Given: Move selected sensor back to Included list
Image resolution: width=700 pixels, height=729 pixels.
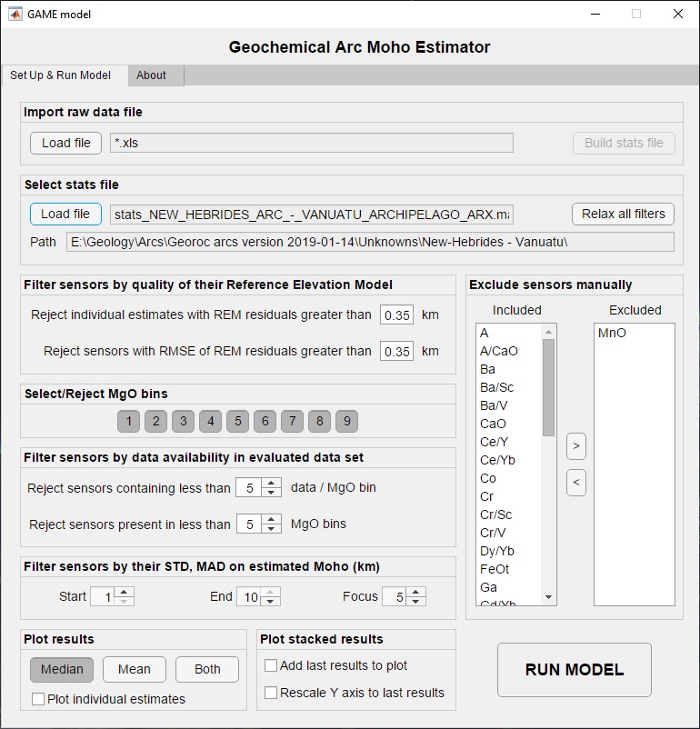Looking at the screenshot, I should [575, 483].
